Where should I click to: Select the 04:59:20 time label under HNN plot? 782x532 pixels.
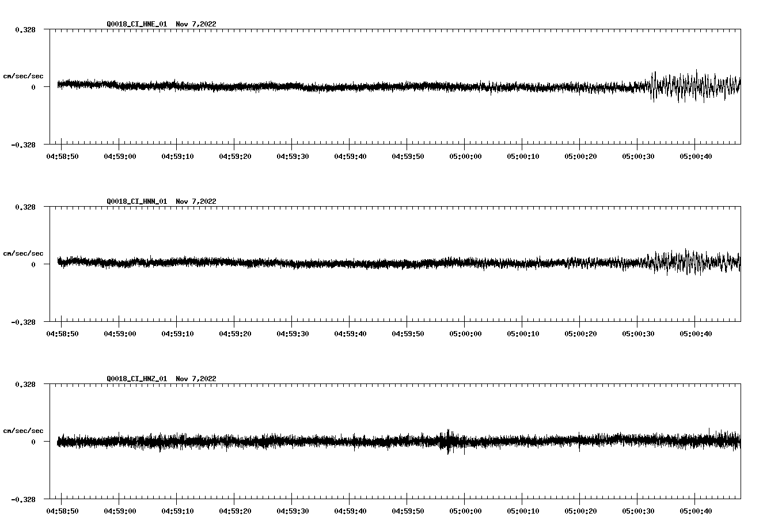(x=236, y=334)
